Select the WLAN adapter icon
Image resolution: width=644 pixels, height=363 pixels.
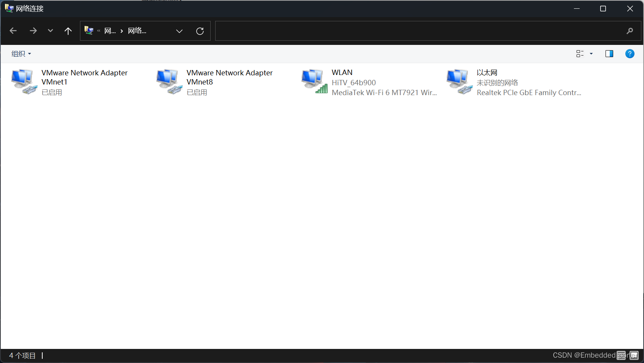314,82
